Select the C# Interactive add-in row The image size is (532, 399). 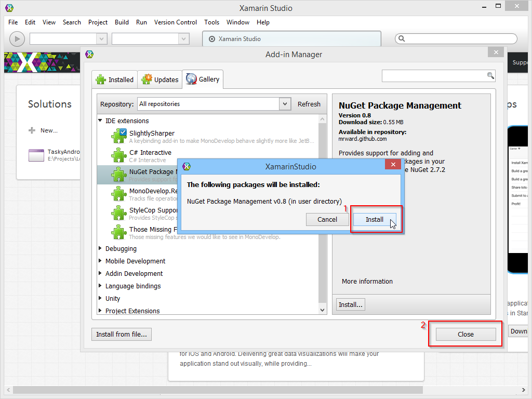pyautogui.click(x=208, y=156)
